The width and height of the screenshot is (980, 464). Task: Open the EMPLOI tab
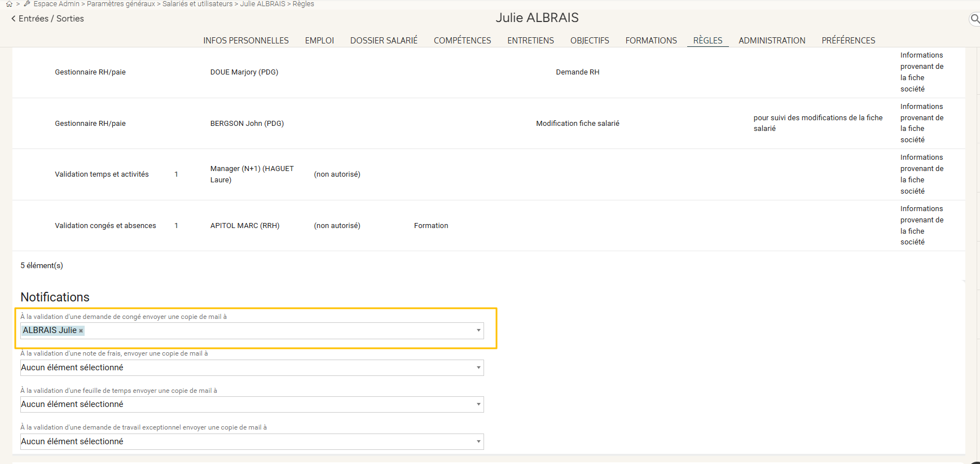(x=319, y=41)
